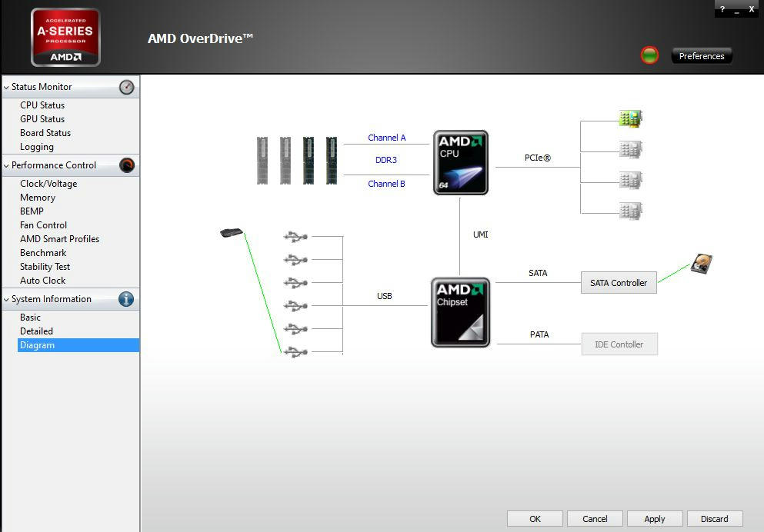
Task: Click the hard disk drive icon
Action: [x=702, y=264]
